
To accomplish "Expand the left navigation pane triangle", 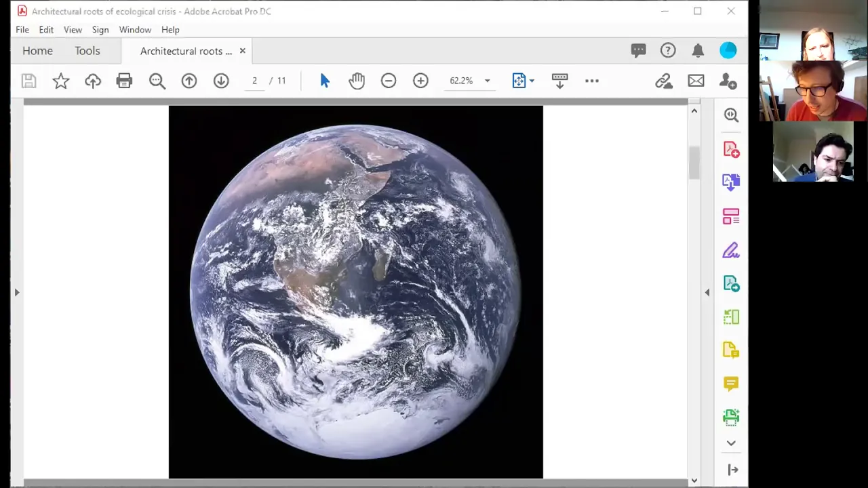I will point(17,292).
